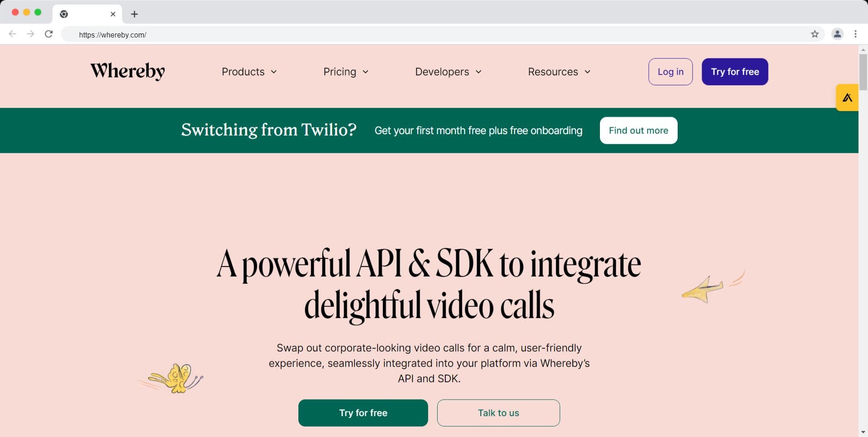The height and width of the screenshot is (437, 868).
Task: Open the browser three-dot menu
Action: pos(855,34)
